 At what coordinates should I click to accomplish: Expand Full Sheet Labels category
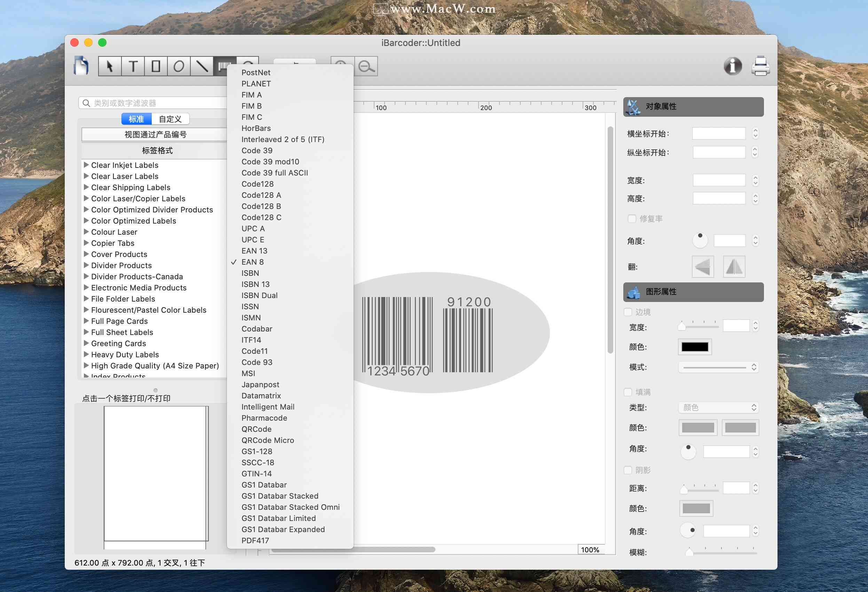tap(86, 331)
